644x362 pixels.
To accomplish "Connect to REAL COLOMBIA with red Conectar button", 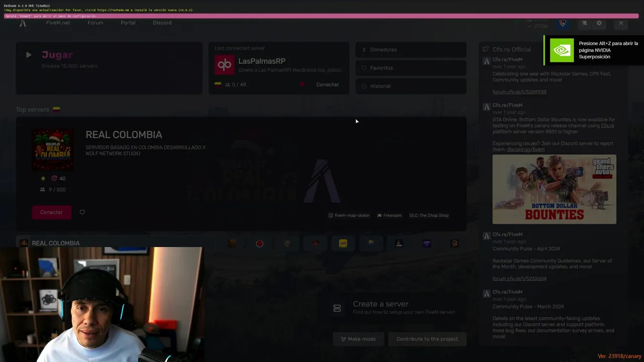I will click(51, 212).
